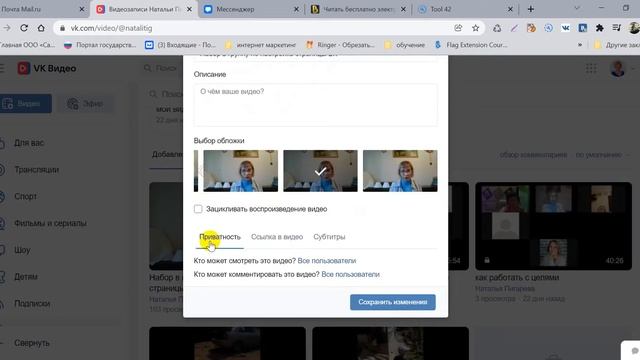Click the VK Видео logo

point(47,68)
